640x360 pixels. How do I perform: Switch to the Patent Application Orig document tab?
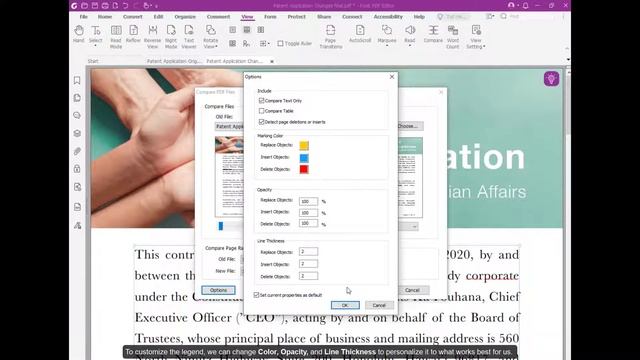(174, 61)
